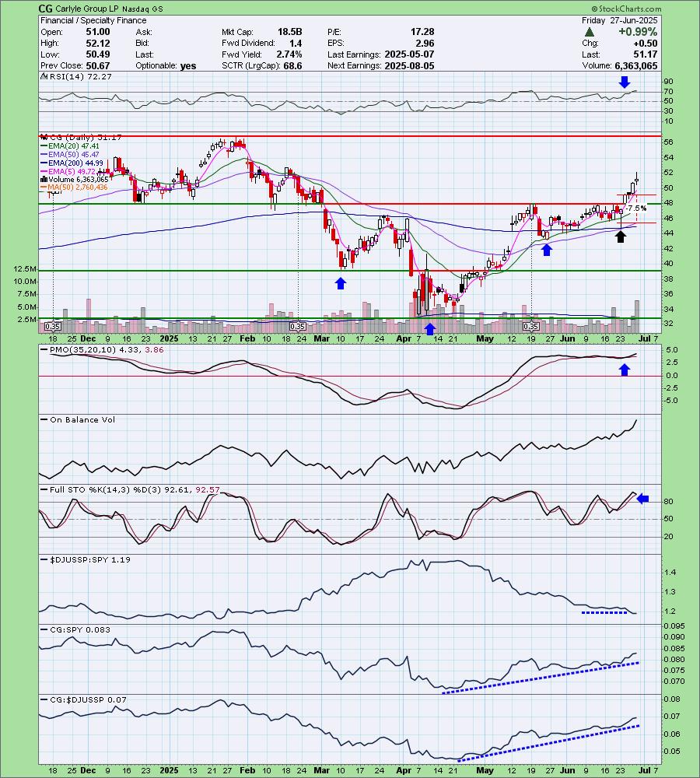Click the Nasdaq GS exchange label

pyautogui.click(x=142, y=9)
